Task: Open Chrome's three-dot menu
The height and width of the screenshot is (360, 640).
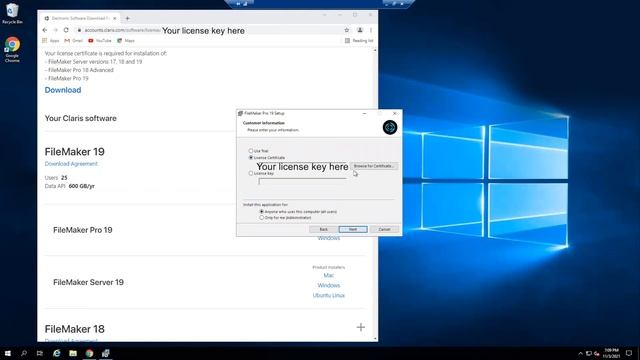Action: [371, 30]
